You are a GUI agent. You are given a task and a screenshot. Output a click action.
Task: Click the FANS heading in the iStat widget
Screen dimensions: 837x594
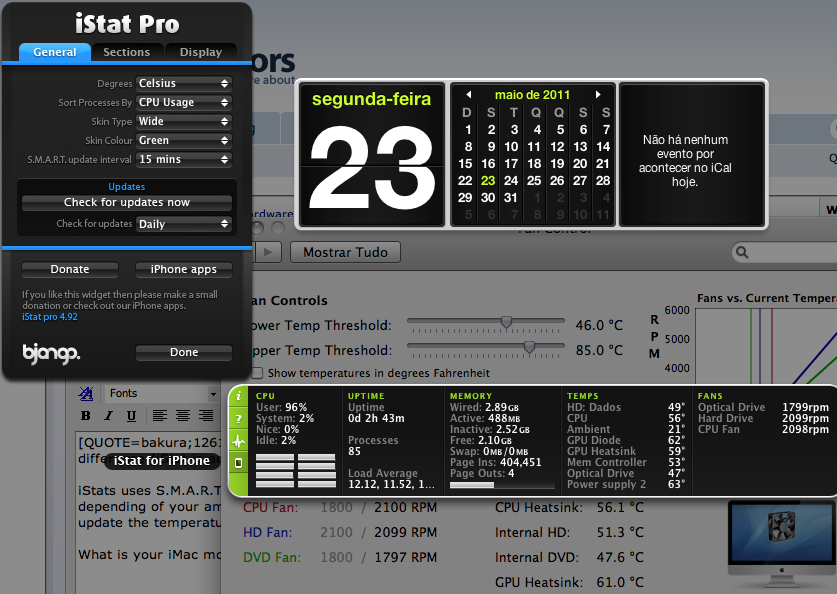(710, 396)
